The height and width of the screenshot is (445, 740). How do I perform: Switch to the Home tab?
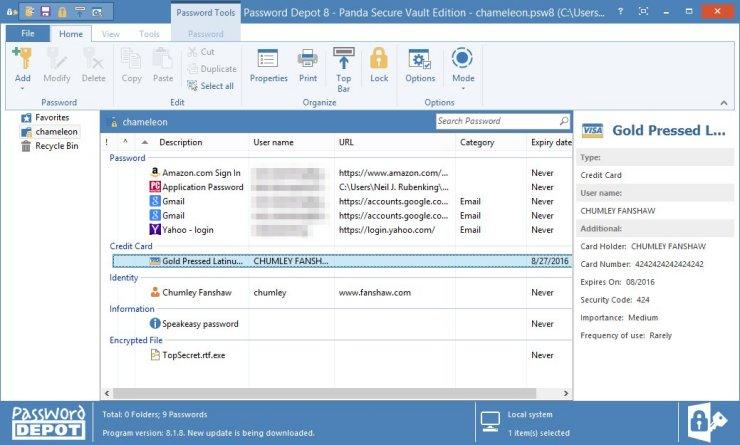pos(71,34)
